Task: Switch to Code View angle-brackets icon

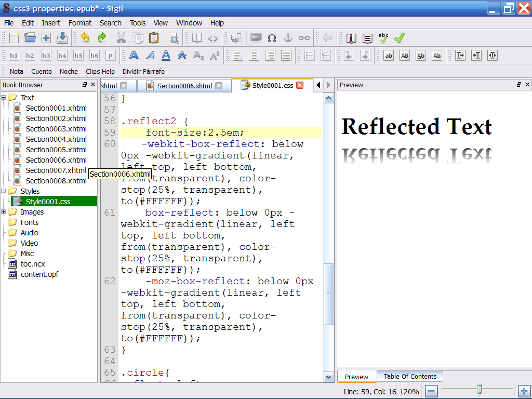Action: coord(213,38)
